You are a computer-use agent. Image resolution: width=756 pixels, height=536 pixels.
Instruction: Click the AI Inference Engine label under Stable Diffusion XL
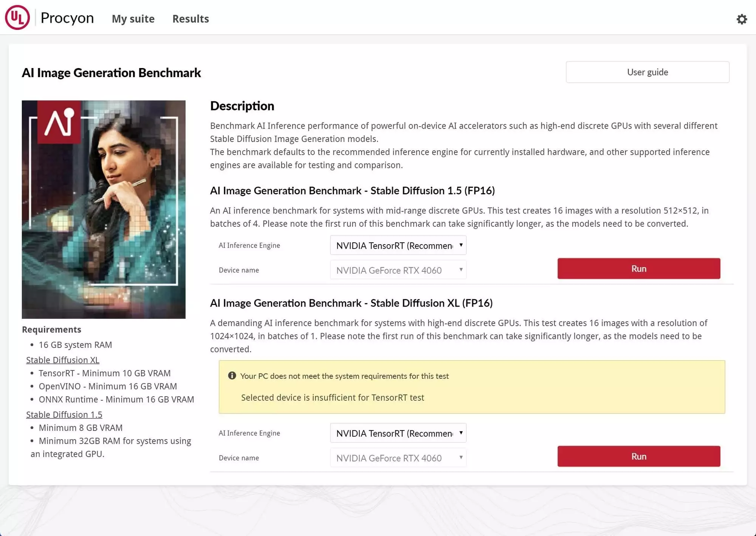coord(249,433)
